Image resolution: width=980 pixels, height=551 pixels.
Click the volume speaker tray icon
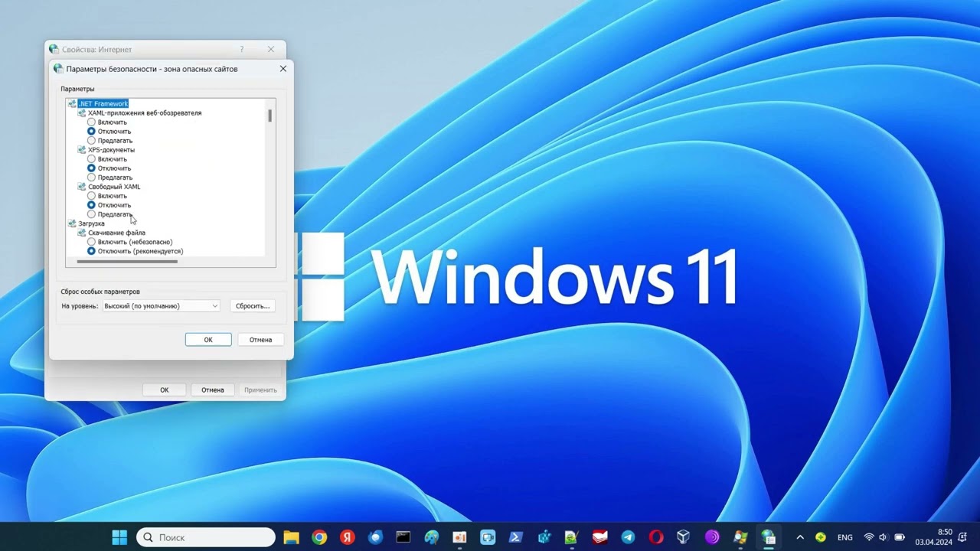(x=883, y=537)
